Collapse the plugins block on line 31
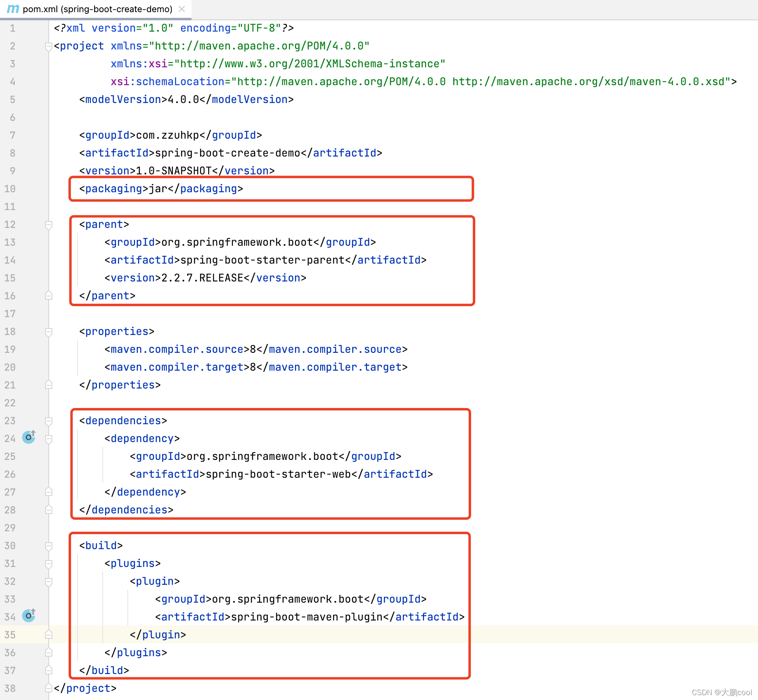The width and height of the screenshot is (758, 700). click(48, 564)
